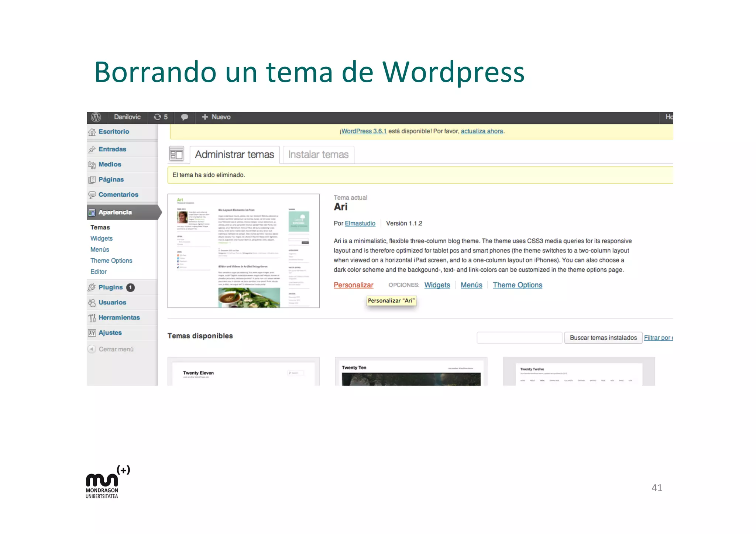
Task: Open the Plugins menu item
Action: (110, 287)
